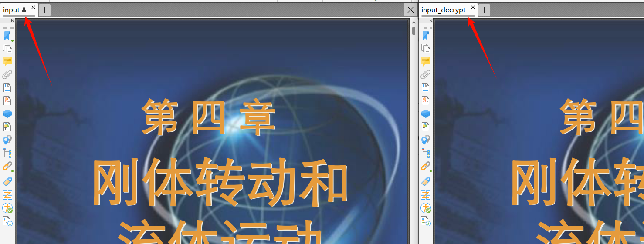Viewport: 644px width, 244px height.
Task: Open Layers pane in left document sidebar
Action: click(x=7, y=114)
